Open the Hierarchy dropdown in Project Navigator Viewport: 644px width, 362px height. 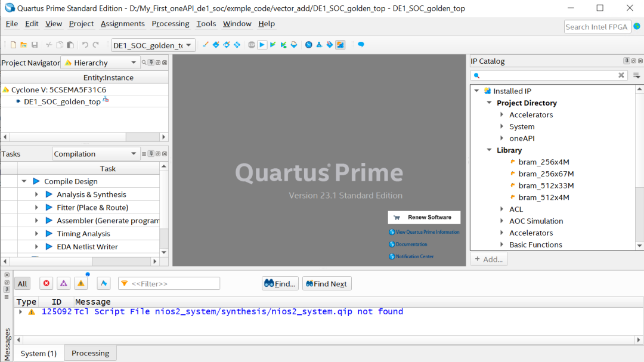click(101, 63)
